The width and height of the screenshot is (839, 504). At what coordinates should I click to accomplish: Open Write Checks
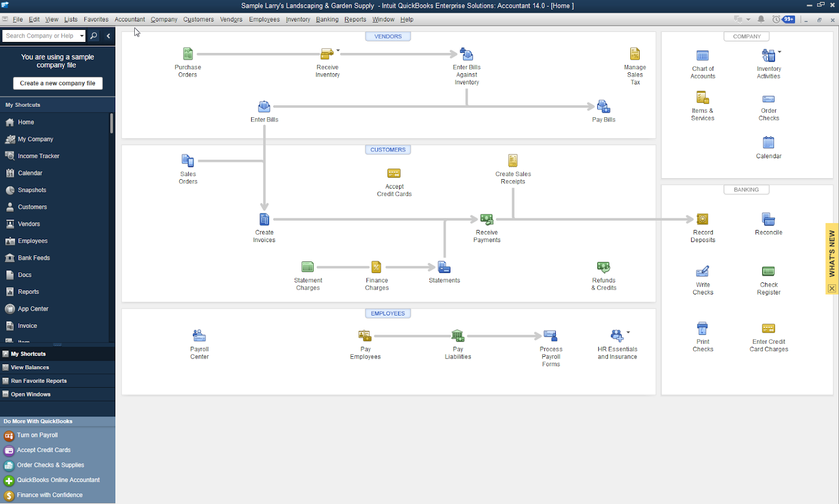[x=703, y=271]
